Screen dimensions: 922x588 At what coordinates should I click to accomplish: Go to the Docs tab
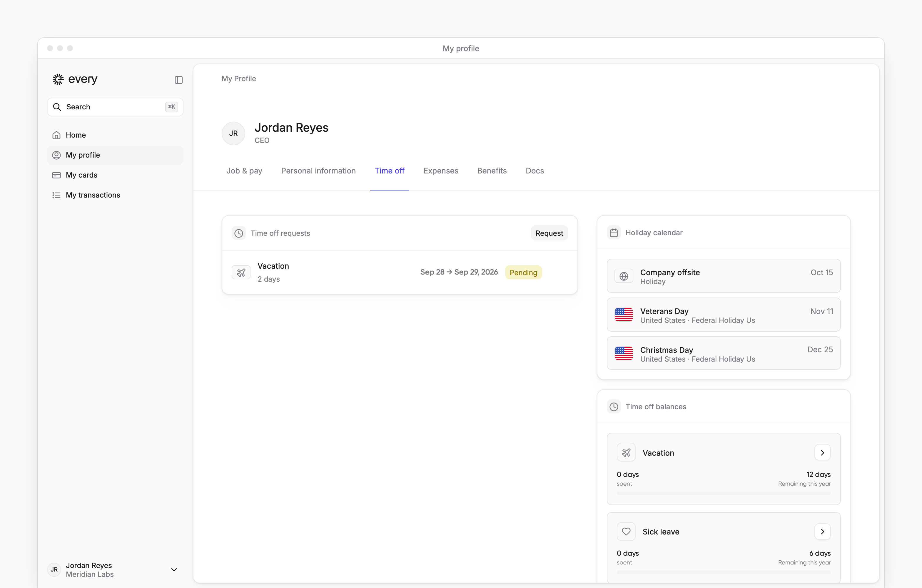coord(535,171)
